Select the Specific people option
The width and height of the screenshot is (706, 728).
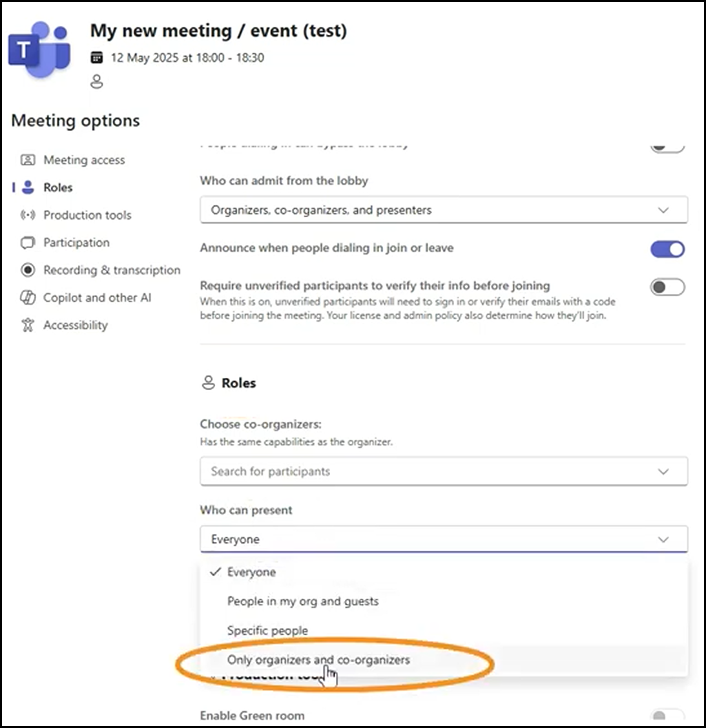267,630
